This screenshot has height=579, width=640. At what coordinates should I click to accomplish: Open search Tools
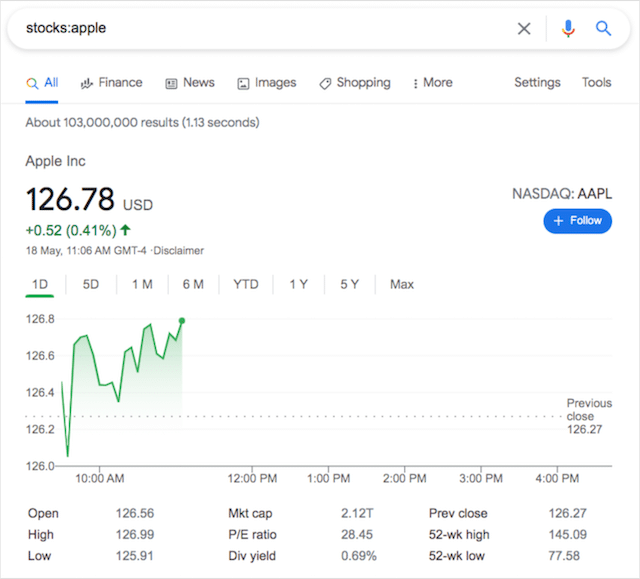click(x=596, y=82)
